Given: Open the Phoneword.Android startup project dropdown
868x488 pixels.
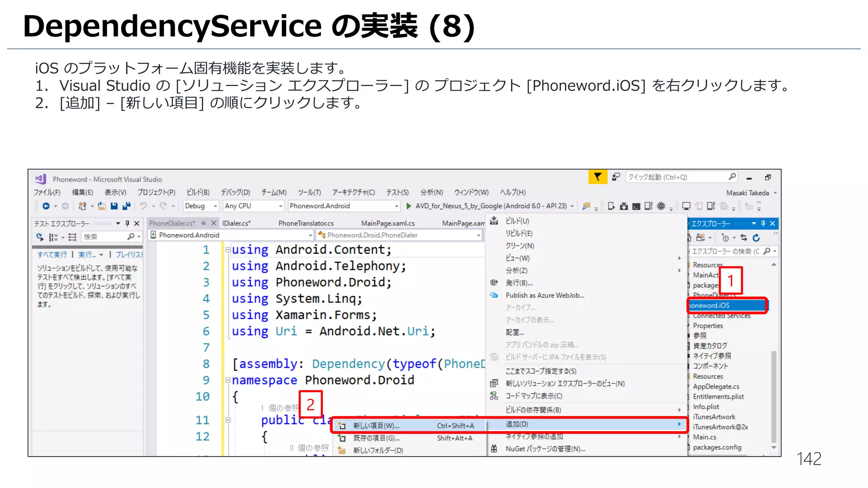Looking at the screenshot, I should pyautogui.click(x=344, y=206).
